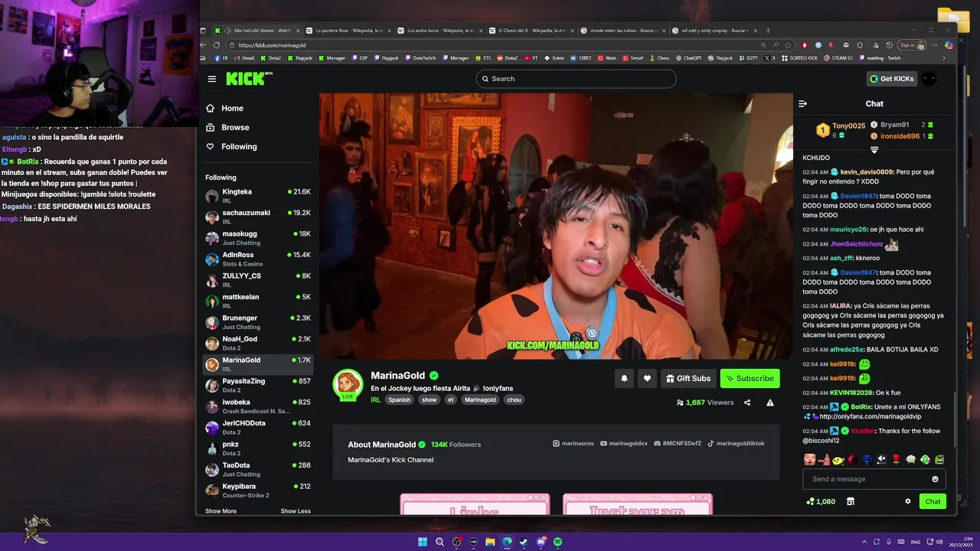Expand the list with Show More
The image size is (980, 551).
tap(220, 511)
